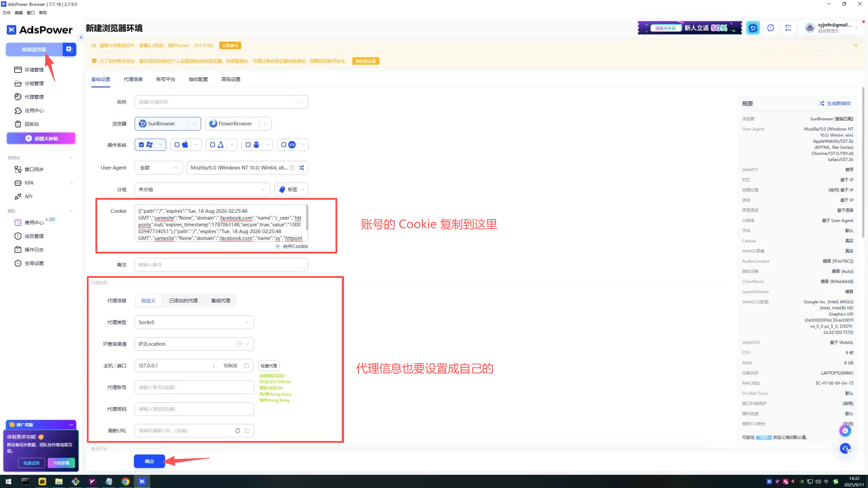This screenshot has width=868, height=488.
Task: Open 环境管理 in the sidebar
Action: (x=34, y=70)
